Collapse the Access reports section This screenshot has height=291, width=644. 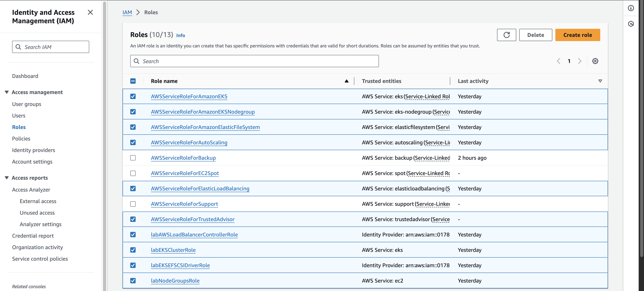point(7,178)
